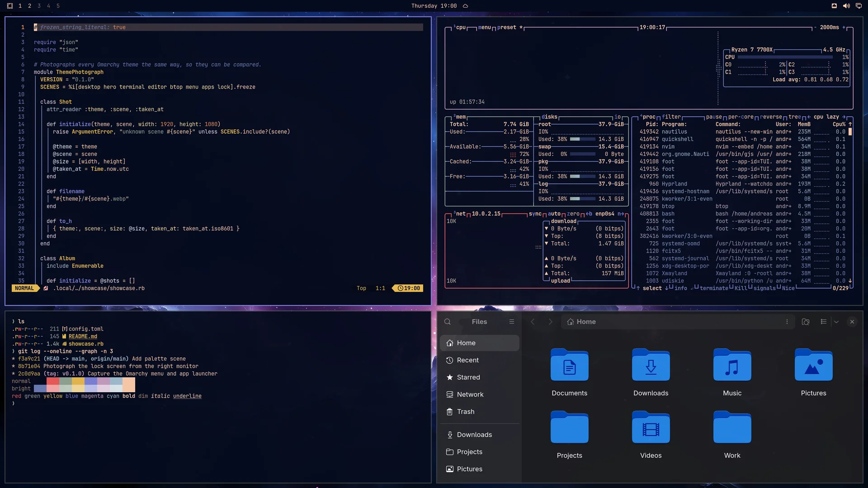Image resolution: width=868 pixels, height=488 pixels.
Task: Switch Files to list view
Action: 823,322
